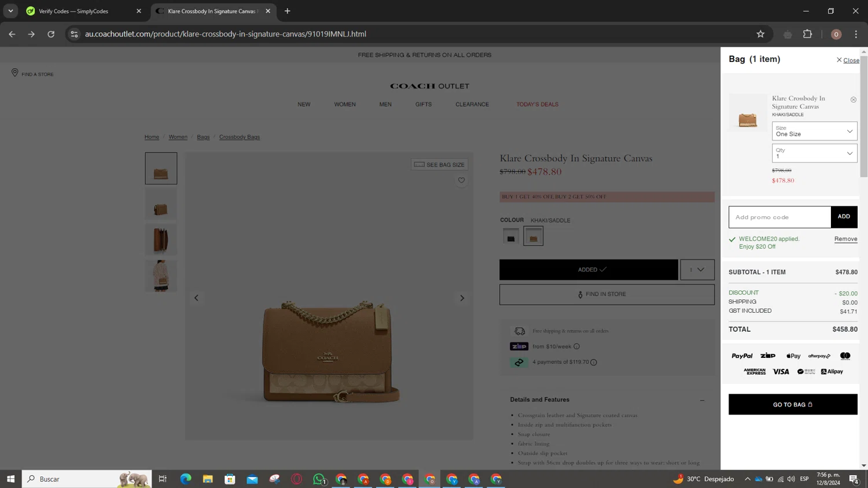Open a new browser tab
868x488 pixels.
click(288, 11)
